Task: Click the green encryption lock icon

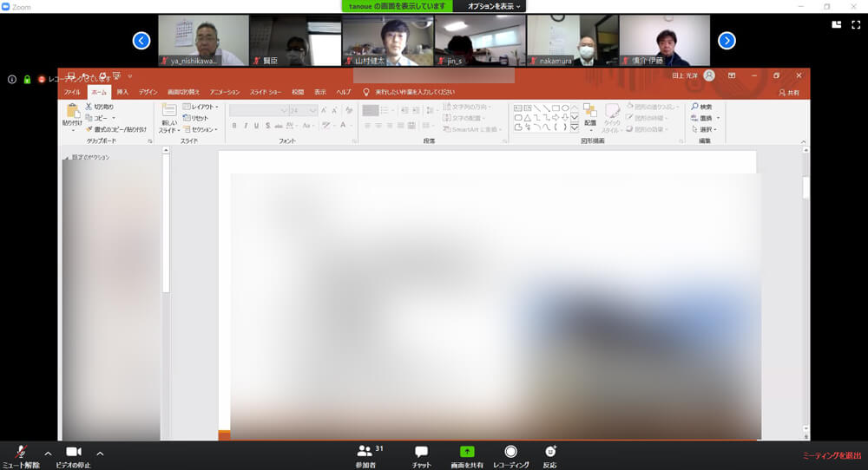Action: (27, 79)
